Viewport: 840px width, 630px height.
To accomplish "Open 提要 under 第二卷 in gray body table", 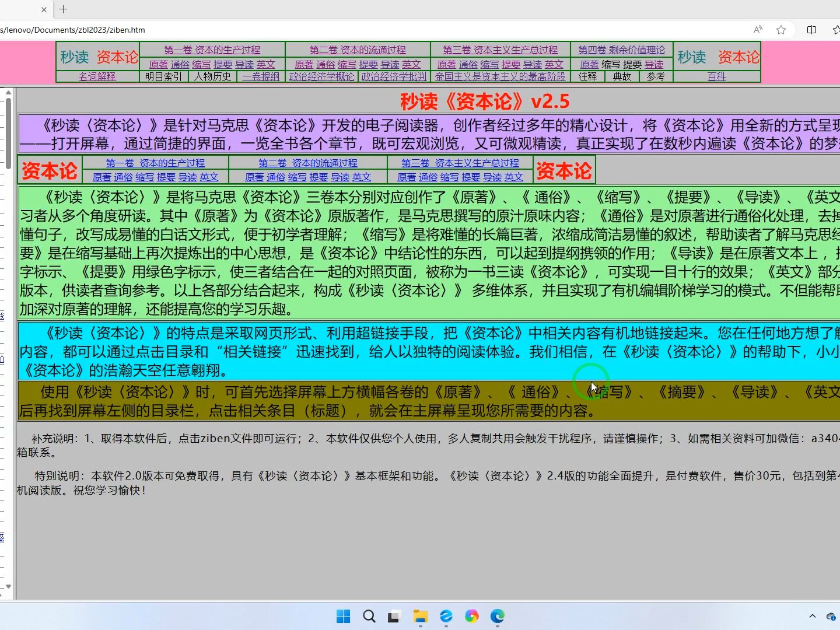I will (318, 177).
